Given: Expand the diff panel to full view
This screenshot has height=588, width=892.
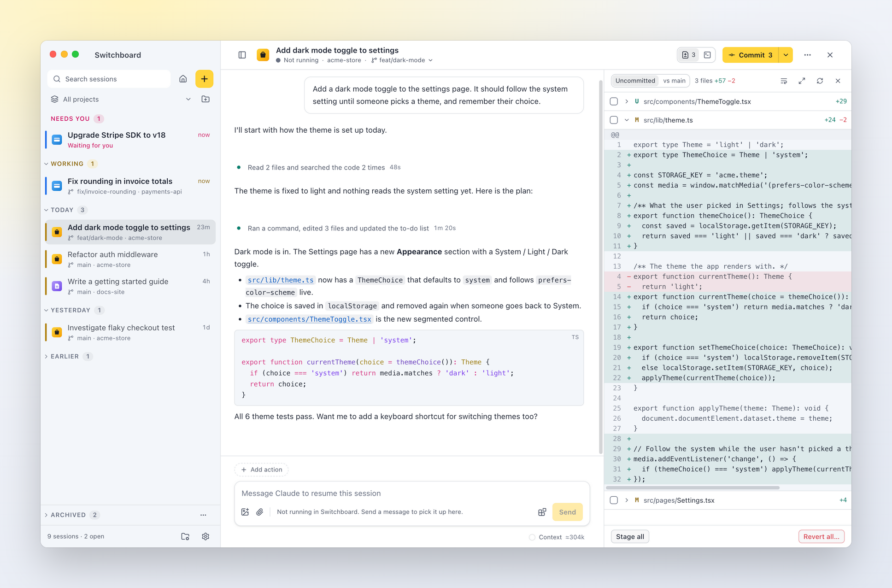Looking at the screenshot, I should 802,81.
